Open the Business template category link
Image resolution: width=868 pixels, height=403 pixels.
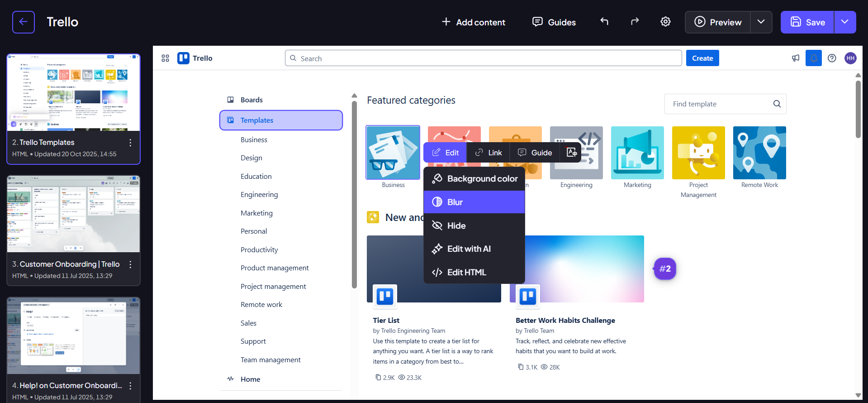tap(254, 139)
